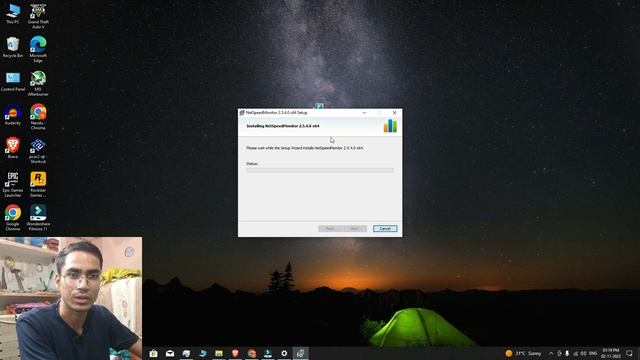Image resolution: width=640 pixels, height=360 pixels.
Task: Expand hidden system tray icons chevron
Action: click(551, 353)
